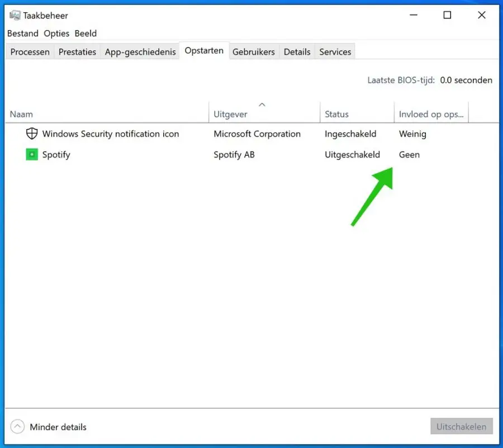The width and height of the screenshot is (503, 448).
Task: Click the Microsoft Corporation publisher cell
Action: pos(257,134)
